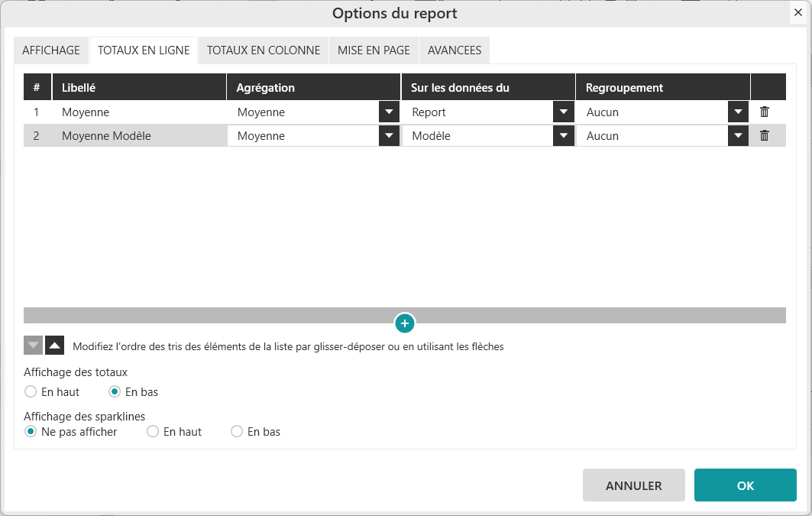The height and width of the screenshot is (516, 812).
Task: Choose Ne pas afficher for sparklines
Action: pos(31,432)
